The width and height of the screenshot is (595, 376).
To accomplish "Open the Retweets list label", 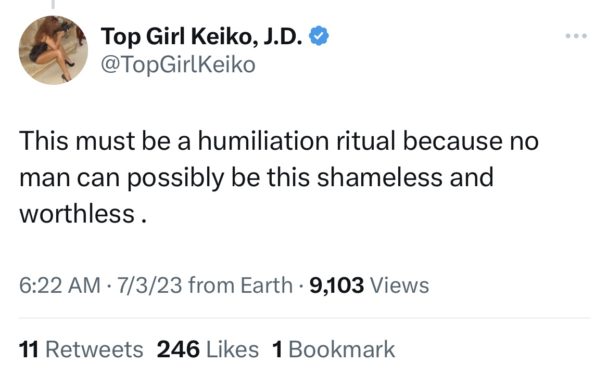I will (x=94, y=349).
